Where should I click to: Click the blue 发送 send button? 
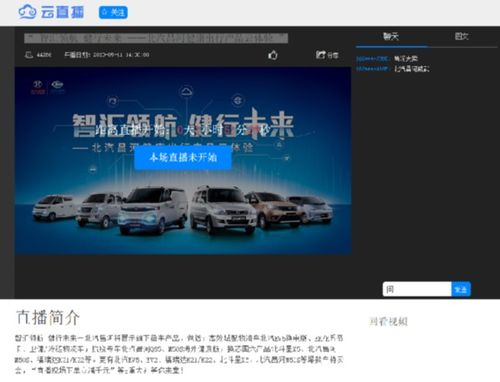click(x=461, y=289)
